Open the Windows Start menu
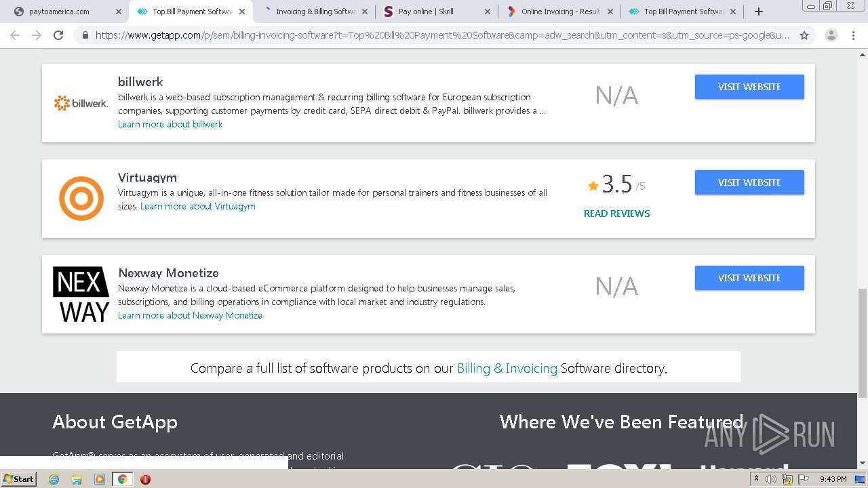Screen dimensions: 868x488 19,479
